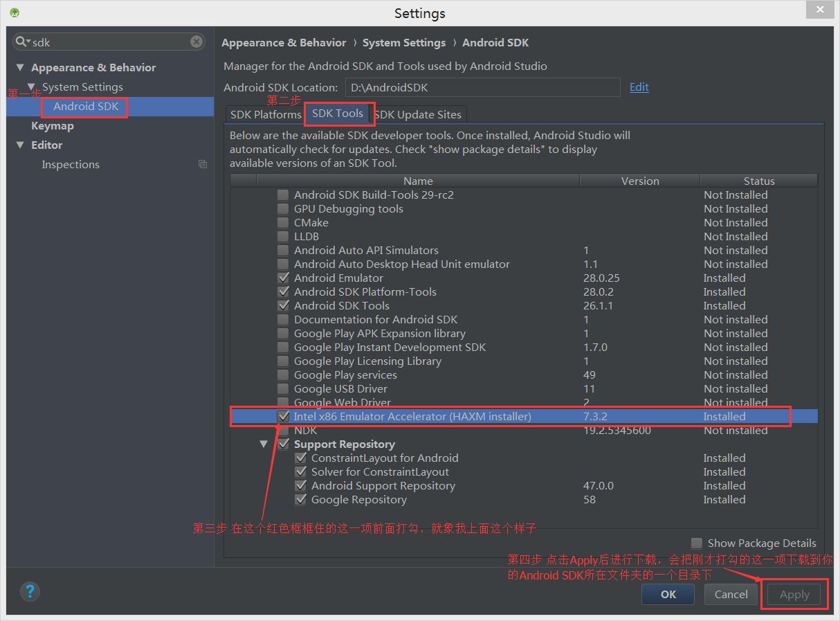Click the help question mark icon
The width and height of the screenshot is (840, 621).
pos(30,591)
